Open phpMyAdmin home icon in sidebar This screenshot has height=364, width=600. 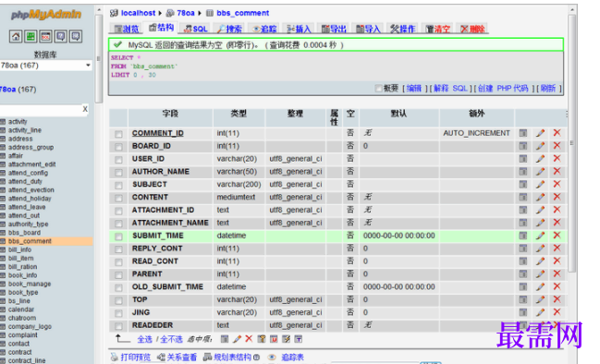pos(16,37)
